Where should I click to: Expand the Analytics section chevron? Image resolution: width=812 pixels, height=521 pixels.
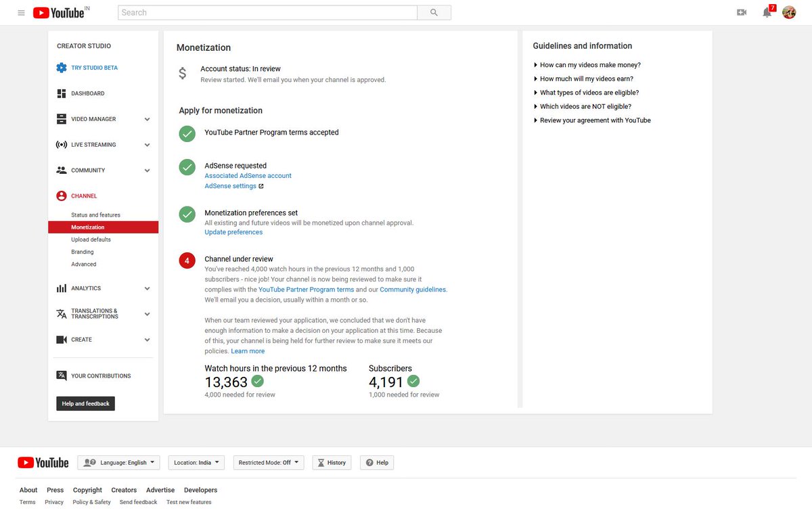(147, 288)
